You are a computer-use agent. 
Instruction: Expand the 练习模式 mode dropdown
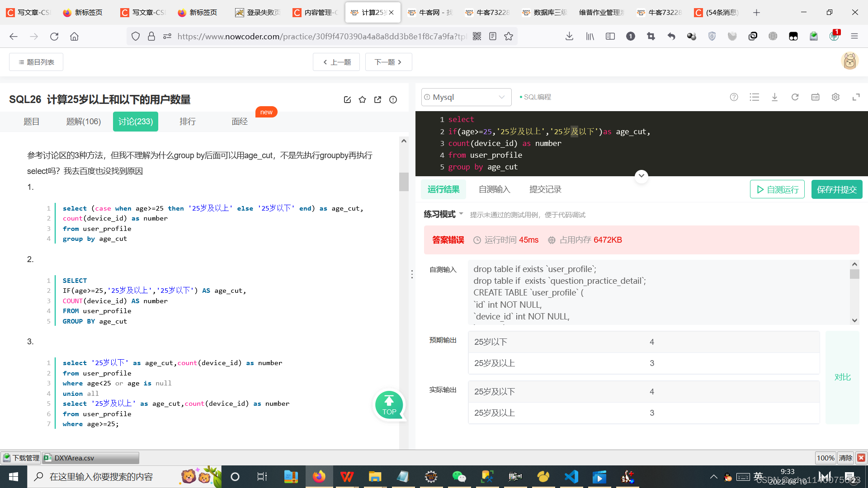pyautogui.click(x=443, y=214)
